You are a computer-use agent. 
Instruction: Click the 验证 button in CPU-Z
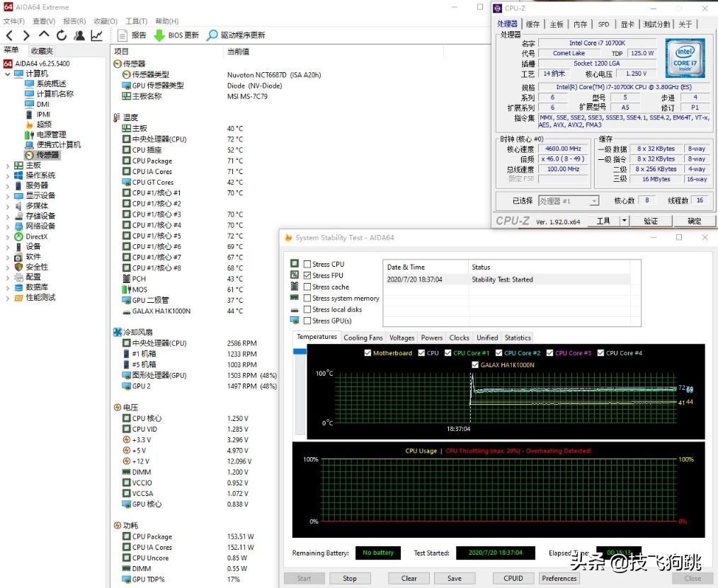650,221
